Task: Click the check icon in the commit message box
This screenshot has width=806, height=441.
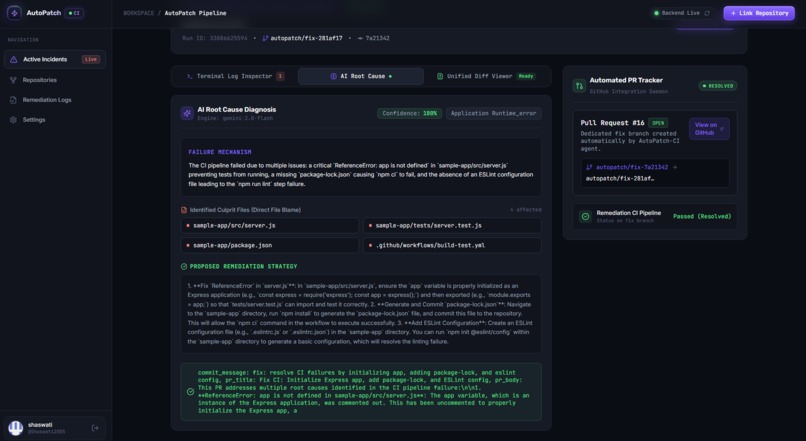Action: click(190, 392)
